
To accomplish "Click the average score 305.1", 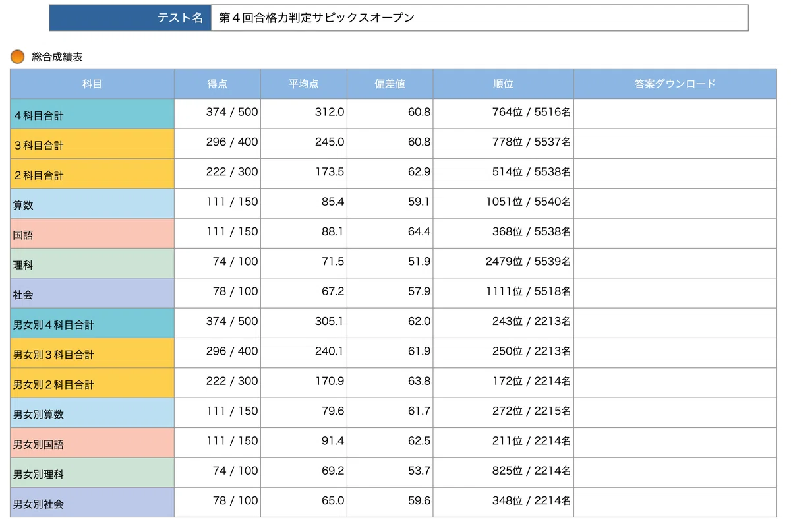I will 330,321.
